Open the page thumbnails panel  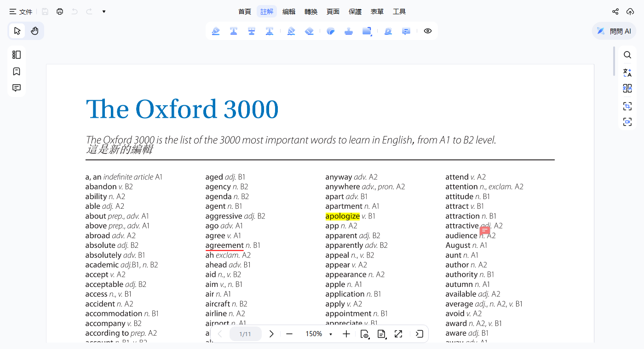coord(17,55)
